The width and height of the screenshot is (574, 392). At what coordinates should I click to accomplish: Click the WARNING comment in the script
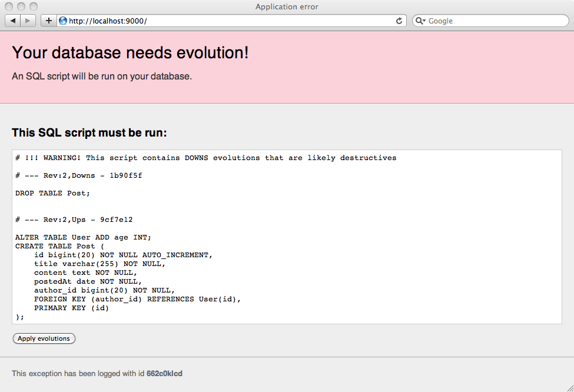click(206, 158)
